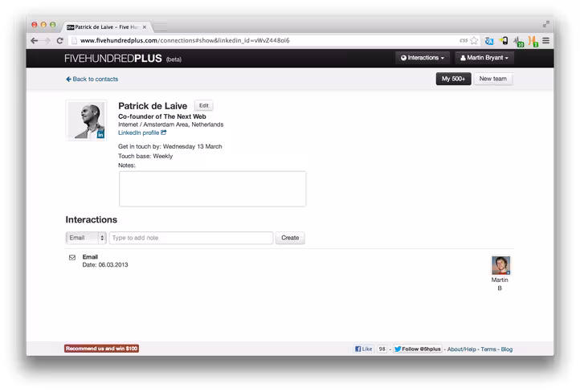Click Patrick de Laive's profile photo
Viewport: 580px width, 392px height.
point(86,120)
